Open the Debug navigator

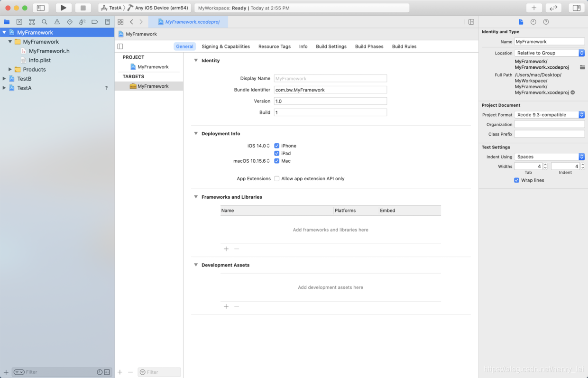pos(82,22)
